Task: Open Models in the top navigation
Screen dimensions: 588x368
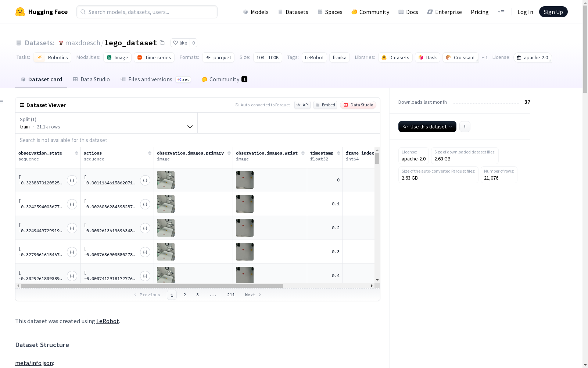Action: pyautogui.click(x=256, y=12)
